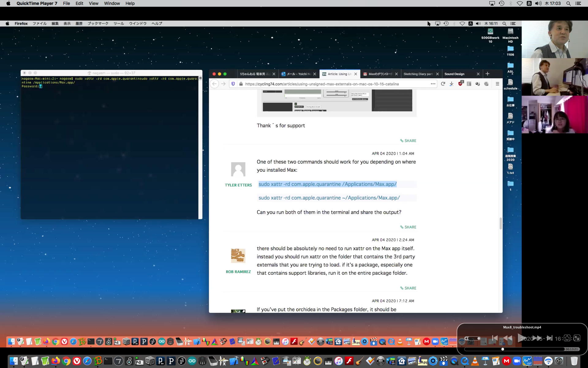Mute audio using the controller speaker icon
Screen dimensions: 588x368
(467, 339)
